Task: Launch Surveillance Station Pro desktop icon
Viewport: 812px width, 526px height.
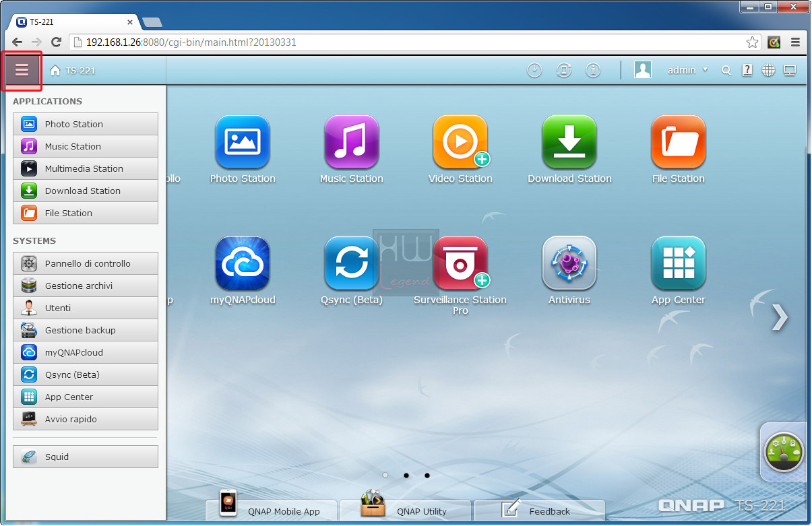Action: point(461,263)
